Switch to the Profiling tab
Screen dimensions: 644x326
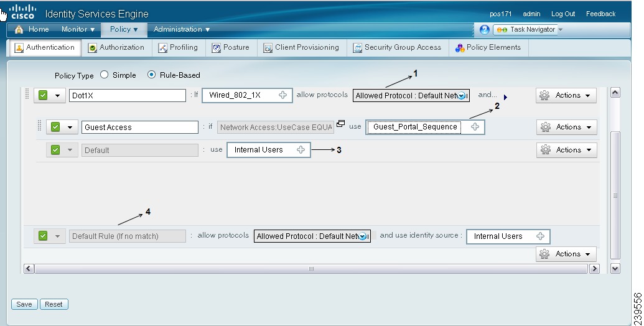pyautogui.click(x=178, y=48)
